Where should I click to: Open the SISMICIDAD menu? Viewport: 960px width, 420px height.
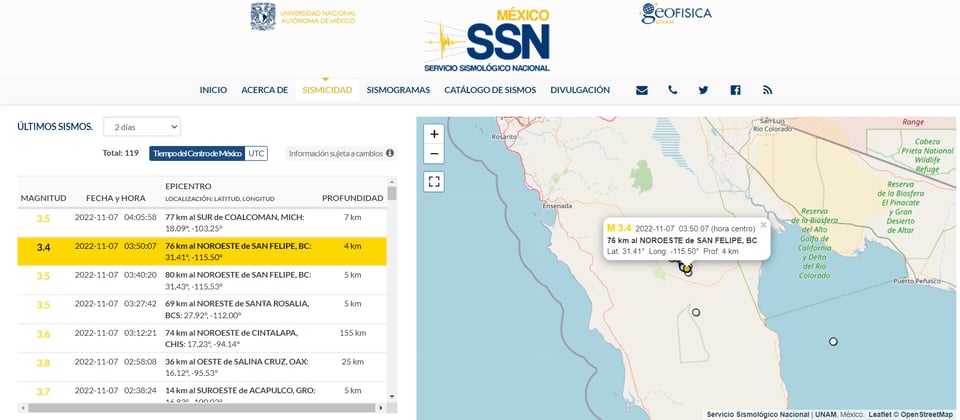point(327,90)
